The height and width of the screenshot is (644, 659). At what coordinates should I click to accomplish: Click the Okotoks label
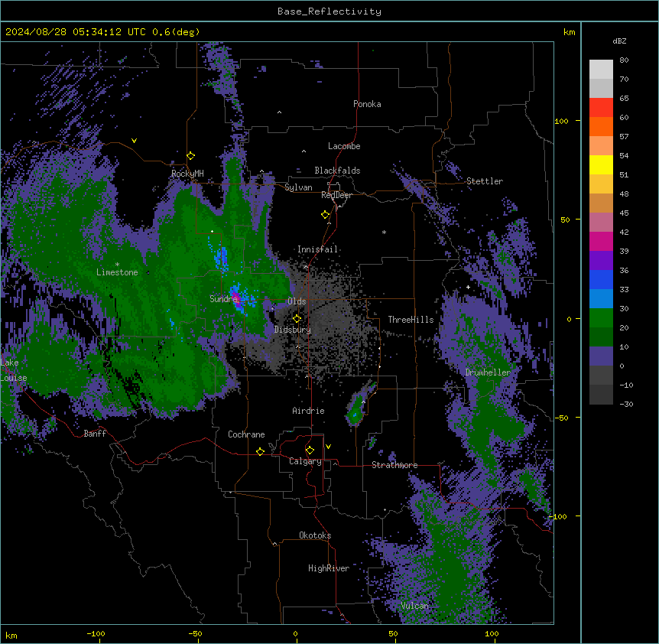[315, 535]
